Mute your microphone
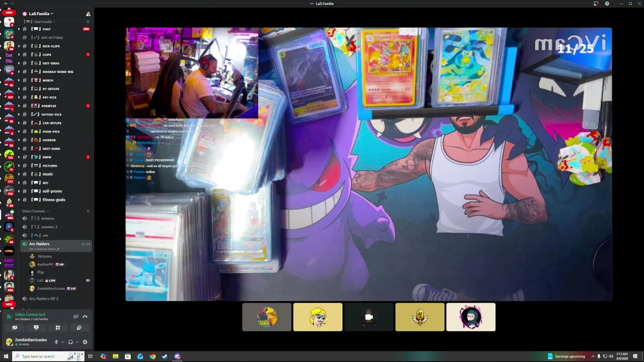 click(x=56, y=342)
